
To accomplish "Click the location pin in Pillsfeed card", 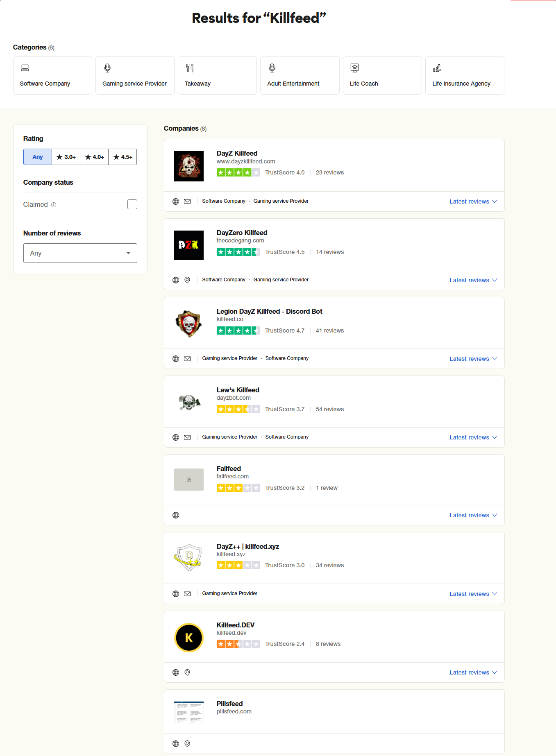I will point(187,744).
